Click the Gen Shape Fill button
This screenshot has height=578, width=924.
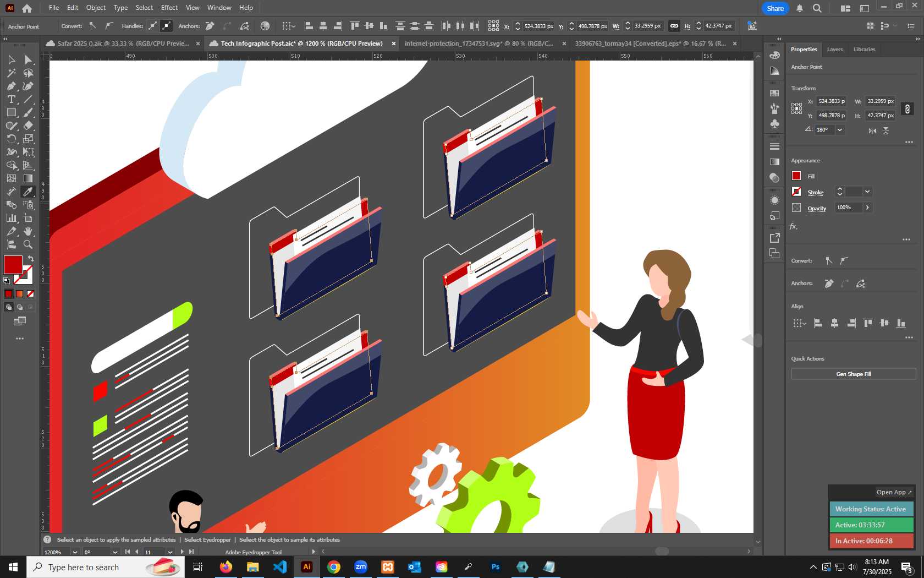click(x=854, y=374)
